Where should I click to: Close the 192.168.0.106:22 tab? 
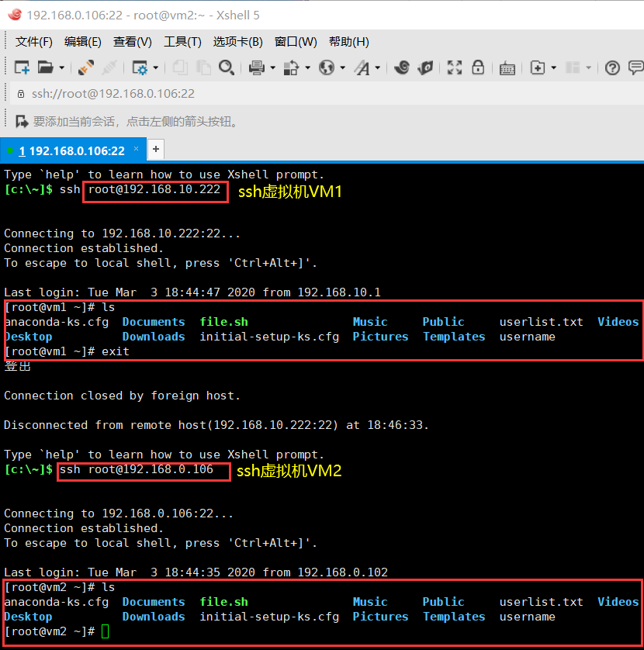pos(136,148)
